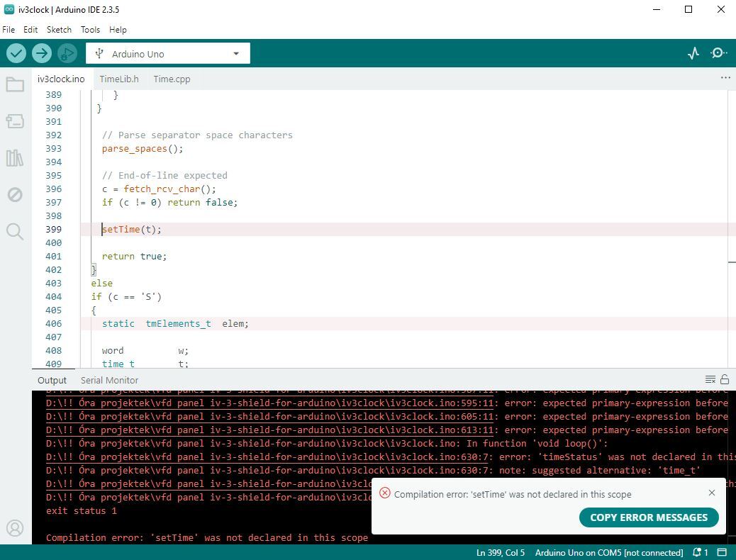Click line number 399 in gutter
Viewport: 736px width, 560px height.
coord(53,230)
